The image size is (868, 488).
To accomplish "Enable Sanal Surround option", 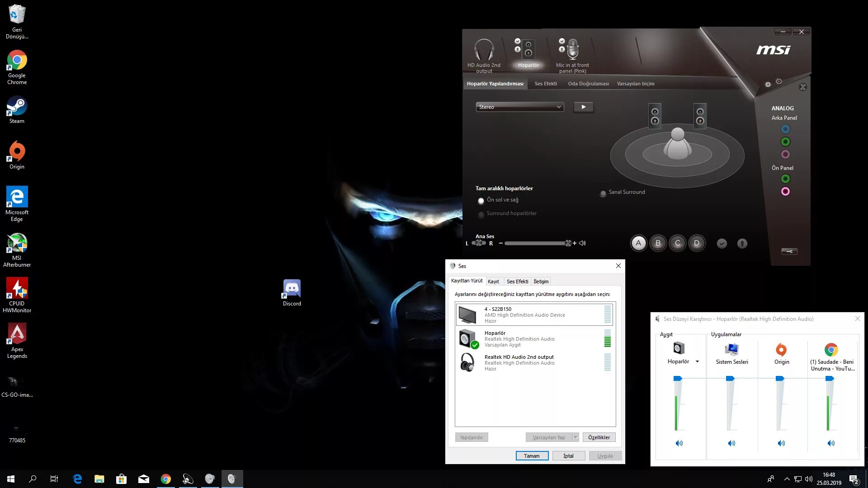I will click(x=603, y=192).
